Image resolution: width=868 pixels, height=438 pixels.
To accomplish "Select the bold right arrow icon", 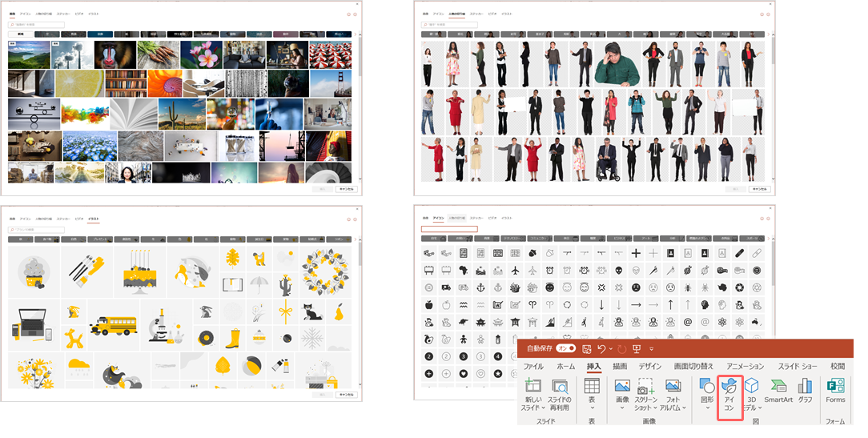I will pos(636,304).
